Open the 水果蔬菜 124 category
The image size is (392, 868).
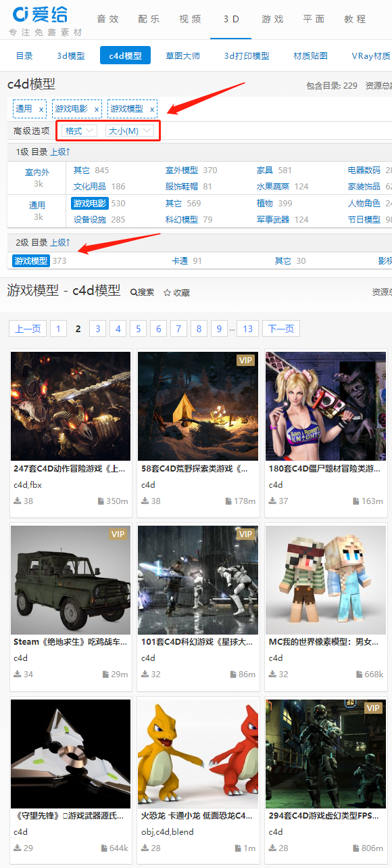pyautogui.click(x=283, y=186)
